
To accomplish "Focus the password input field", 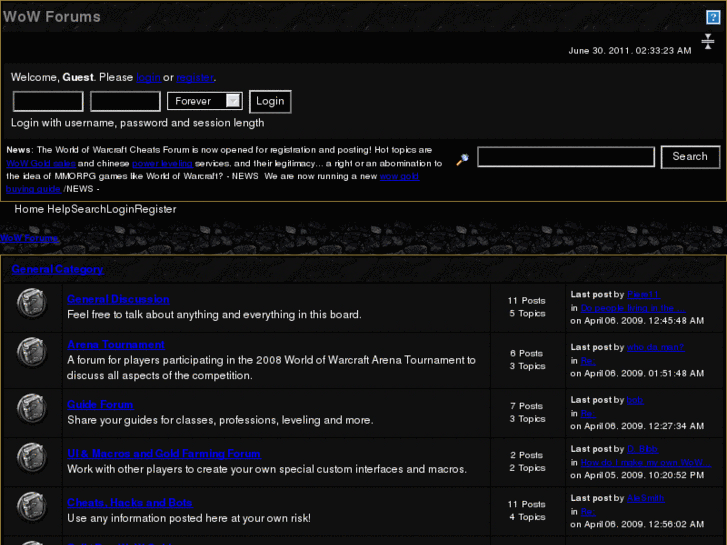I will [125, 102].
